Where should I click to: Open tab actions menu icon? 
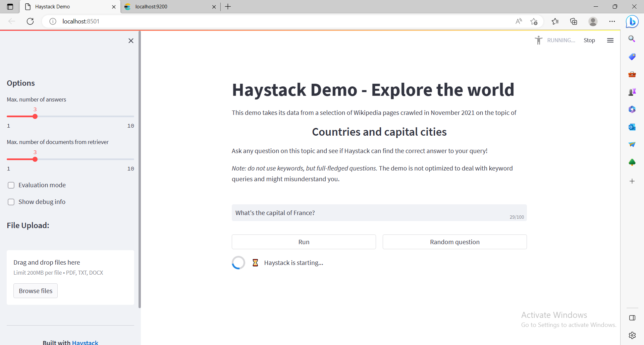[x=10, y=7]
